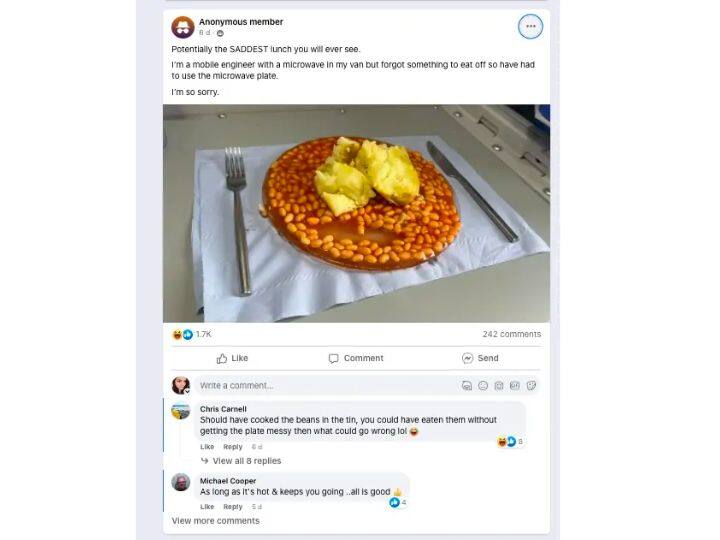Open the GIF picker in comment box
Screen dimensions: 720x540
click(x=515, y=386)
